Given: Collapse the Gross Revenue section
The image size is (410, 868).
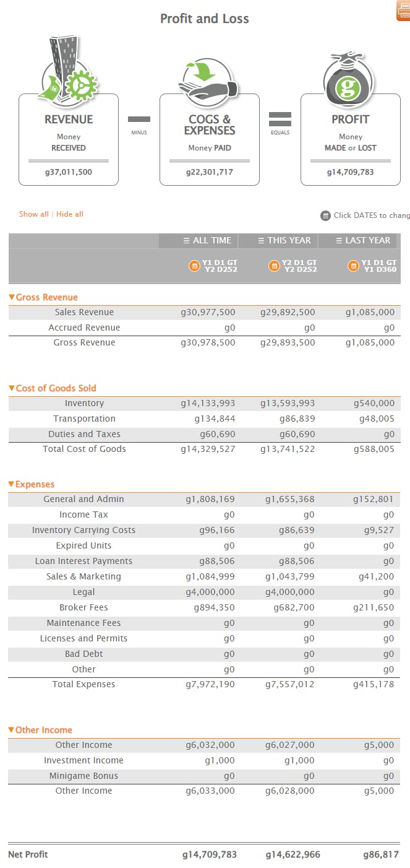Looking at the screenshot, I should [x=43, y=297].
